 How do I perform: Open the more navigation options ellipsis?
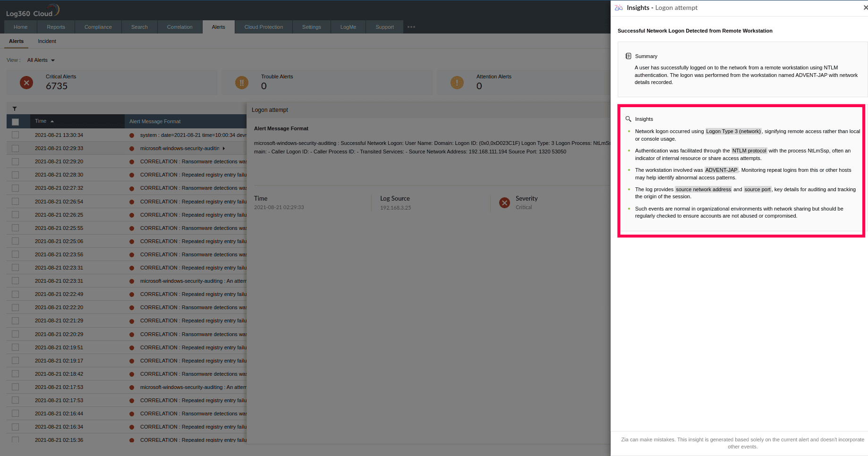coord(411,27)
